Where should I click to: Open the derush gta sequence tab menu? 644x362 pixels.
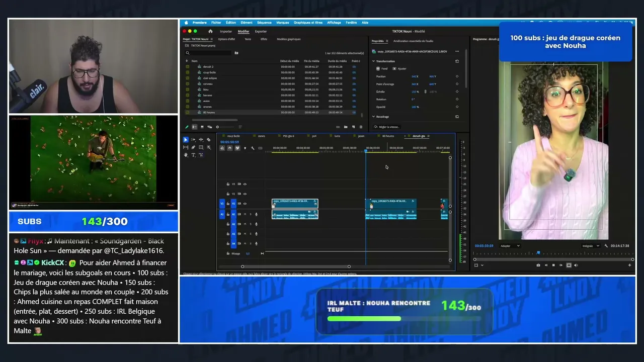pos(429,136)
